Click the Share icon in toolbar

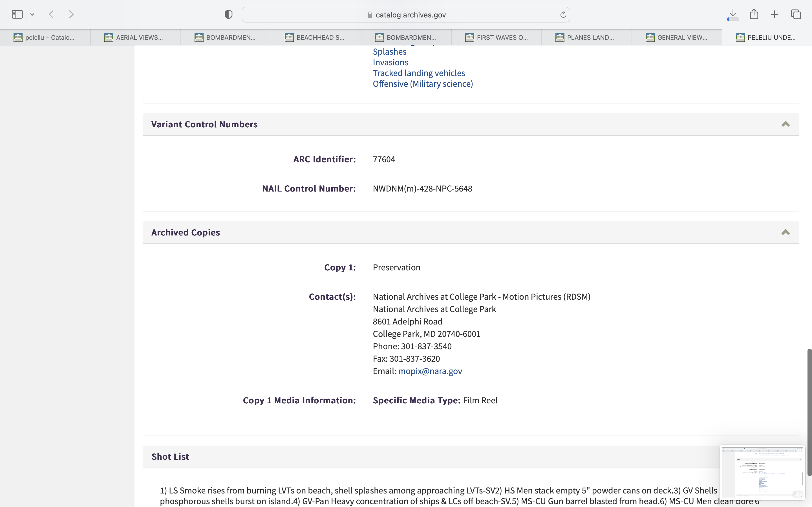click(754, 14)
